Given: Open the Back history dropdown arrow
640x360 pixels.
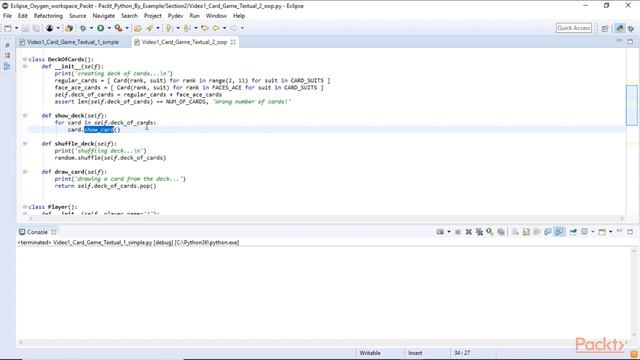Looking at the screenshot, I should click(224, 28).
